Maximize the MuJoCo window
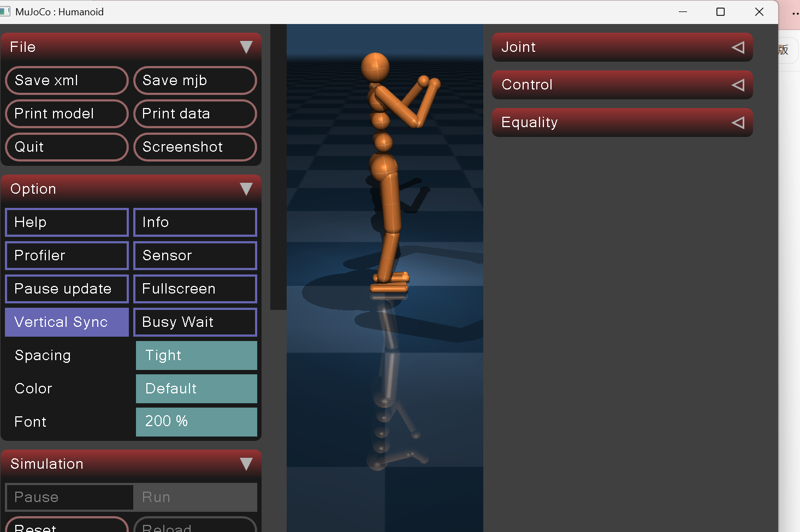The height and width of the screenshot is (532, 800). click(720, 11)
